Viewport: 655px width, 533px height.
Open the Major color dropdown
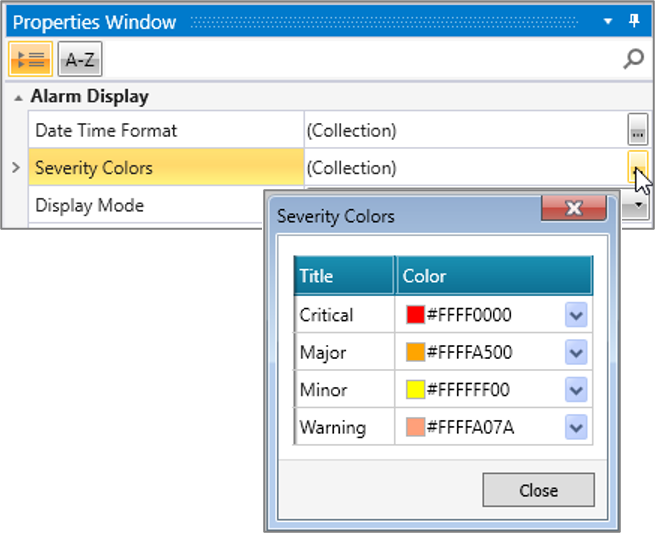click(x=576, y=353)
